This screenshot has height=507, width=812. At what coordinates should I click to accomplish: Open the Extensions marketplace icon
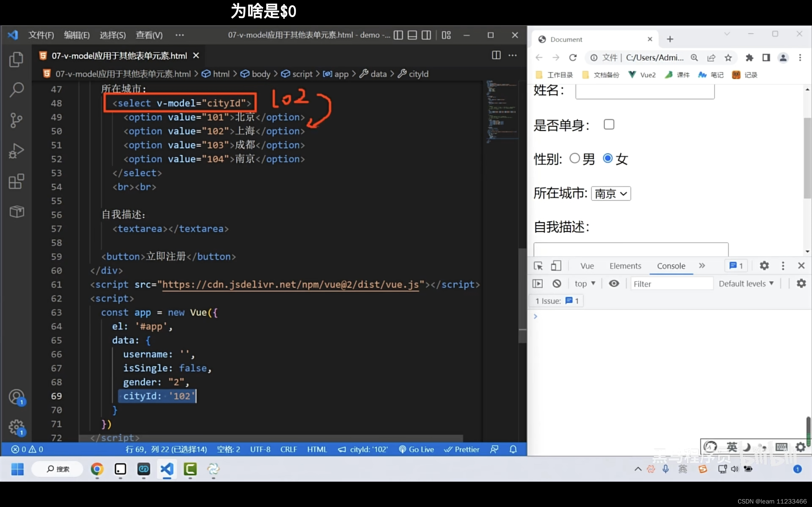click(16, 181)
